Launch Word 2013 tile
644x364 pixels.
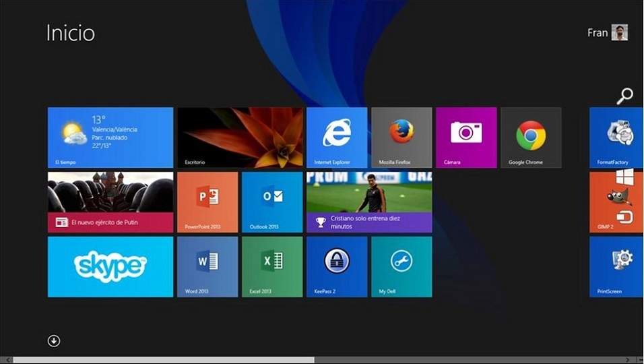[x=207, y=267]
